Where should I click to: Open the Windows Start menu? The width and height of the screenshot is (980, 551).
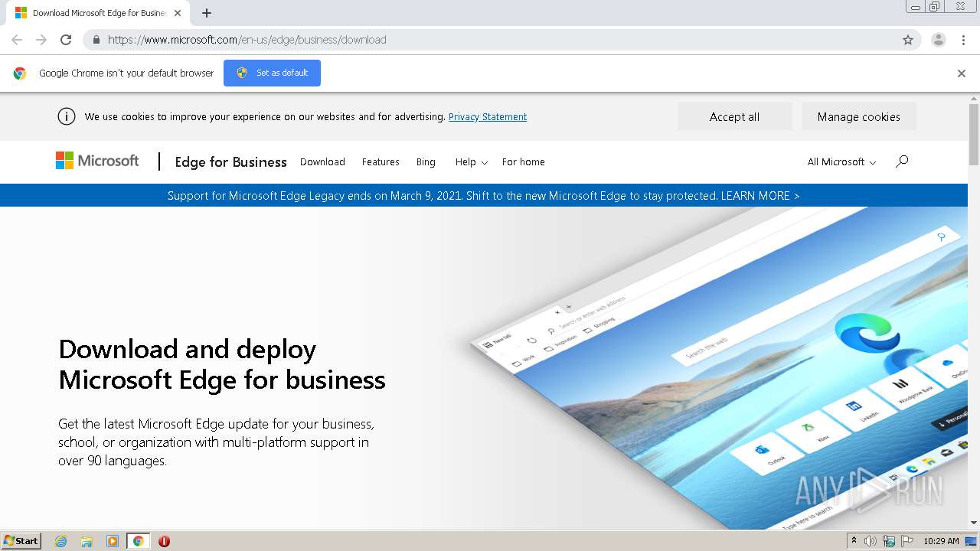(21, 541)
